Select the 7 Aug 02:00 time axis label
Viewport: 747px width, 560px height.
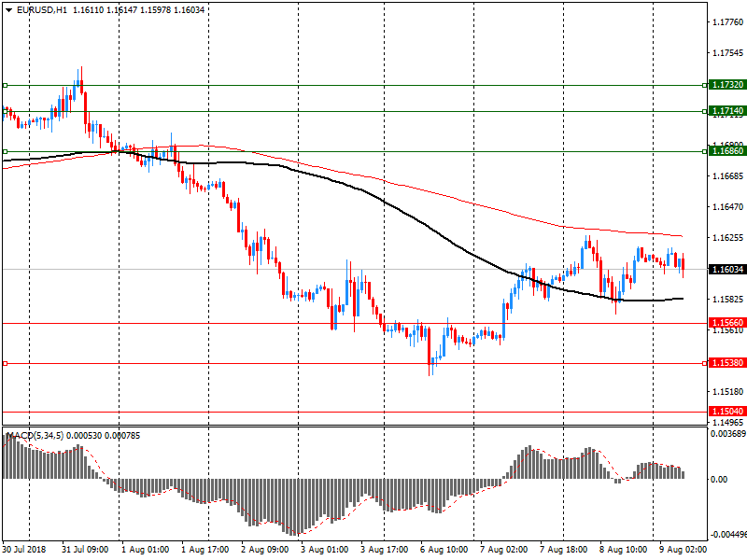click(x=503, y=550)
